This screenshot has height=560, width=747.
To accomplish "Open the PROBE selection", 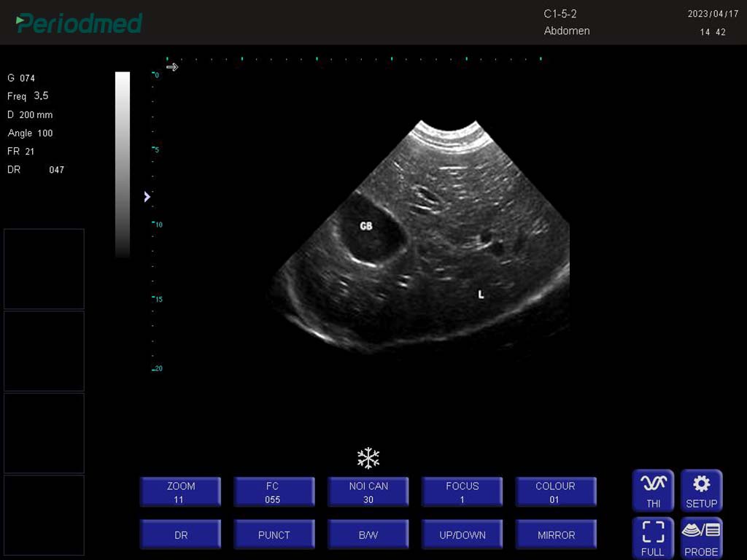I will coord(701,538).
